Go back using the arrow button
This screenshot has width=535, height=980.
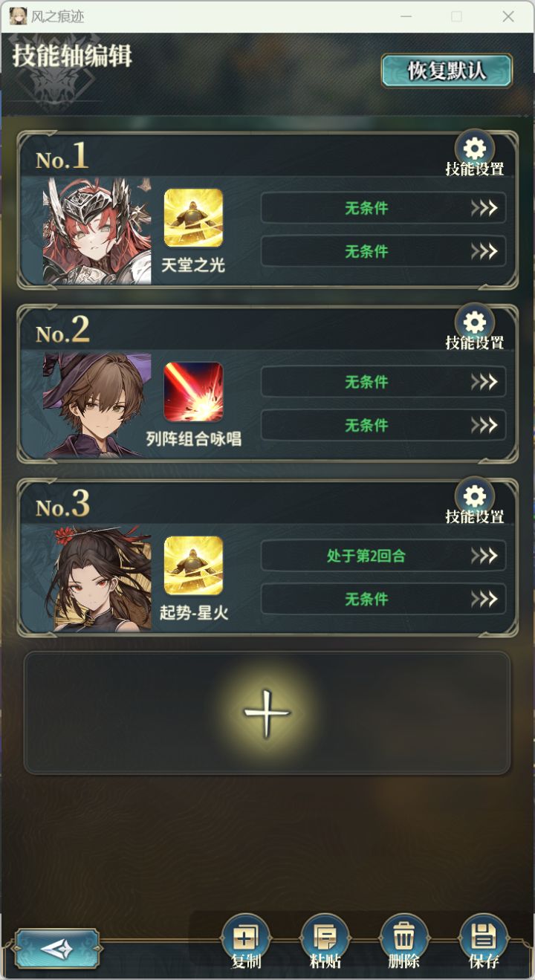(57, 948)
